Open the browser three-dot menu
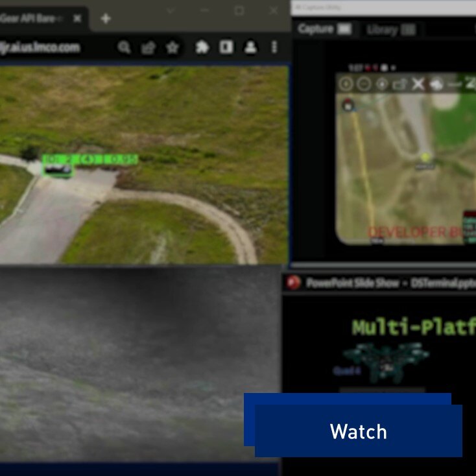Screen dimensions: 476x476 (x=274, y=47)
